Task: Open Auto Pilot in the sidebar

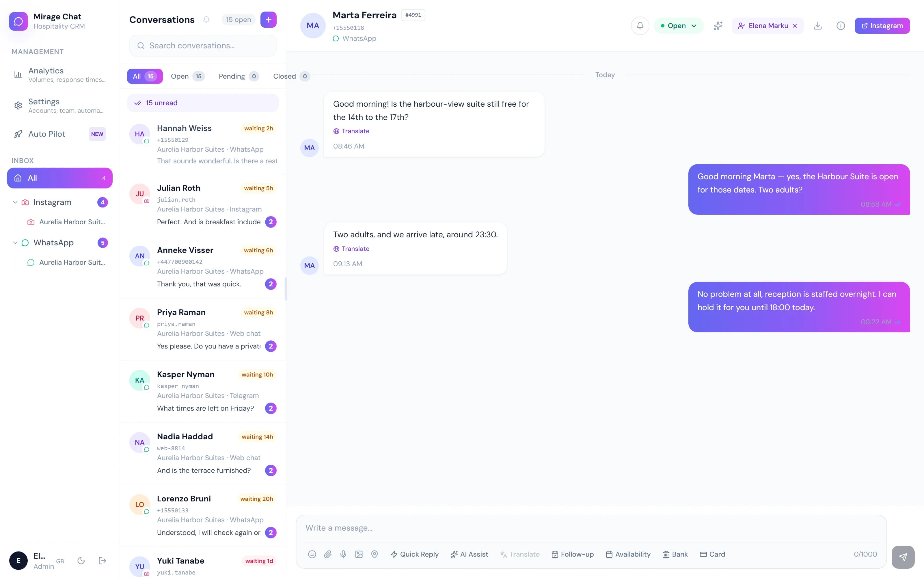Action: [59, 134]
